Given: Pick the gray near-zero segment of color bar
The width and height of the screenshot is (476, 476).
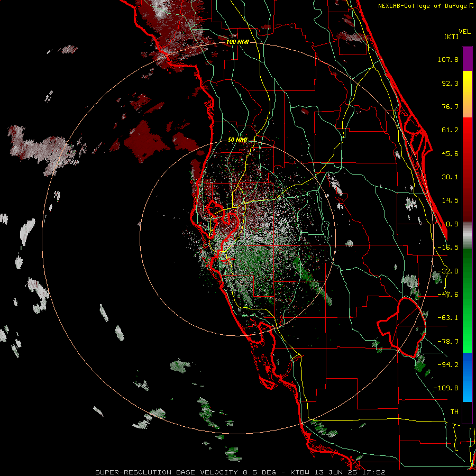Looking at the screenshot, I should (467, 235).
